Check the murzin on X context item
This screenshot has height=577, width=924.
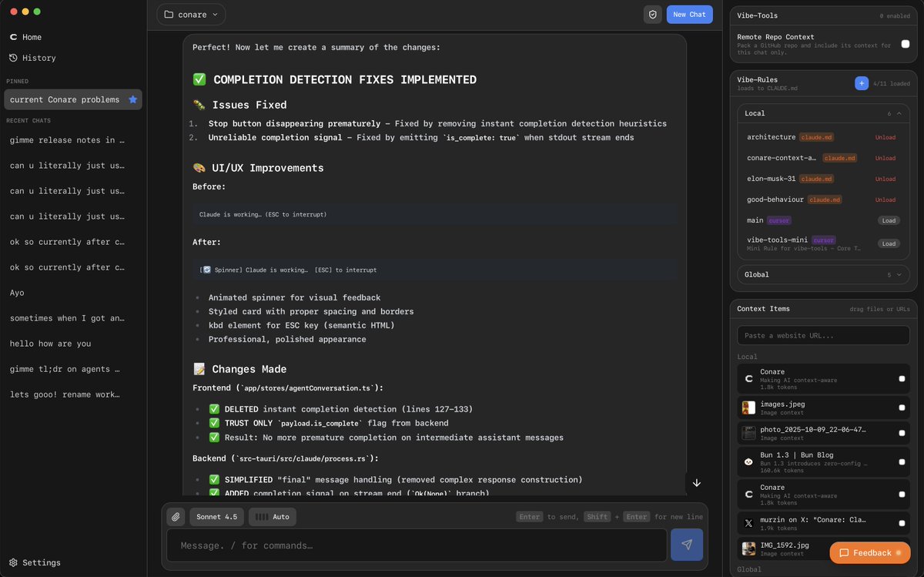[902, 523]
